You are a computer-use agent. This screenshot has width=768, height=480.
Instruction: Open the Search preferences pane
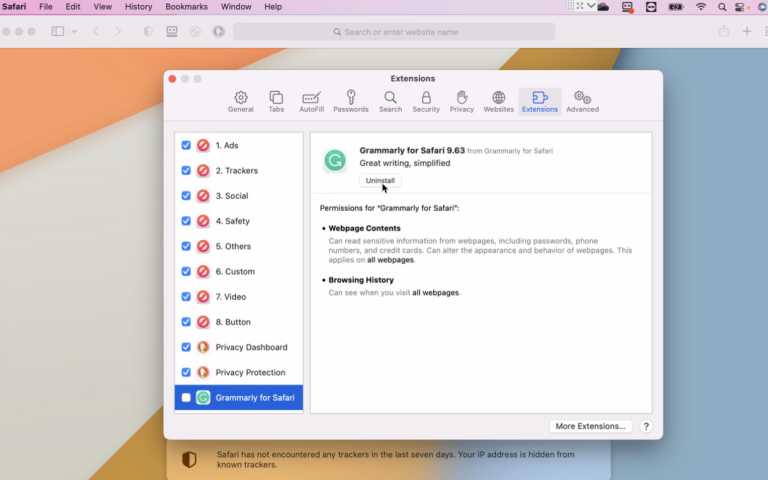click(390, 102)
